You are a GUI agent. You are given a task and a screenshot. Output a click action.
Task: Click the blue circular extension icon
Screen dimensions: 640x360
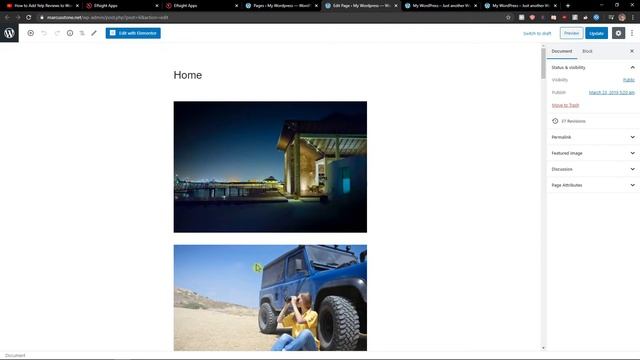[596, 18]
